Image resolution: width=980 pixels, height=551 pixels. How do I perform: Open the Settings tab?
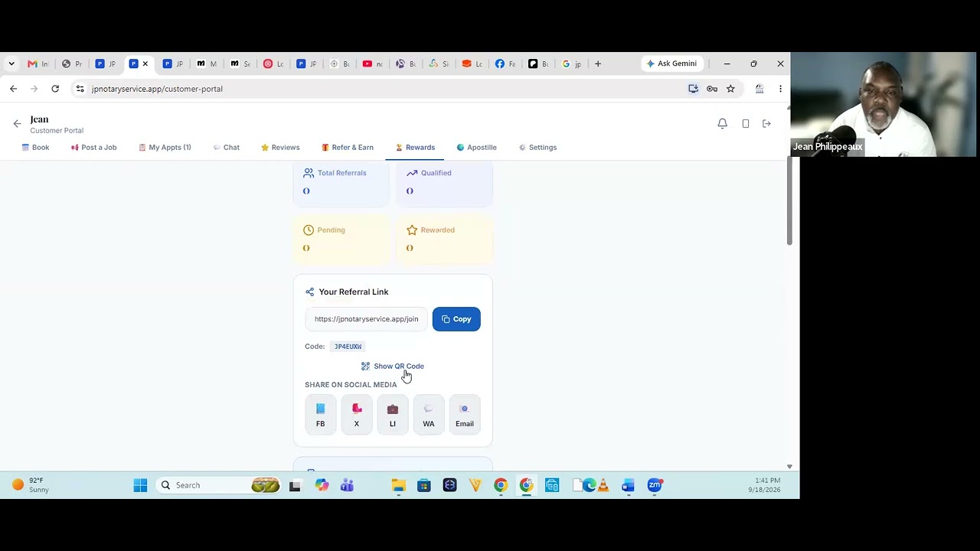coord(537,147)
